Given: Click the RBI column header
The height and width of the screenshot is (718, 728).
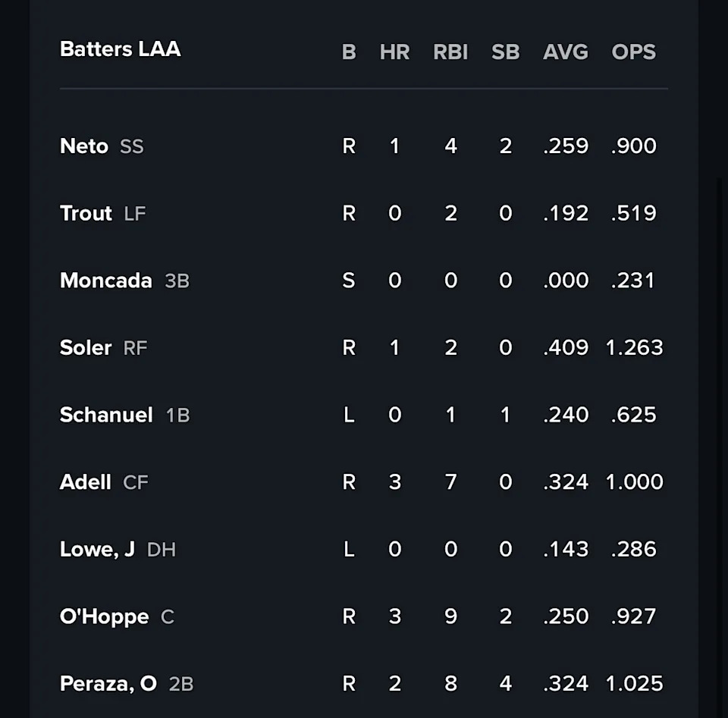Looking at the screenshot, I should (450, 52).
